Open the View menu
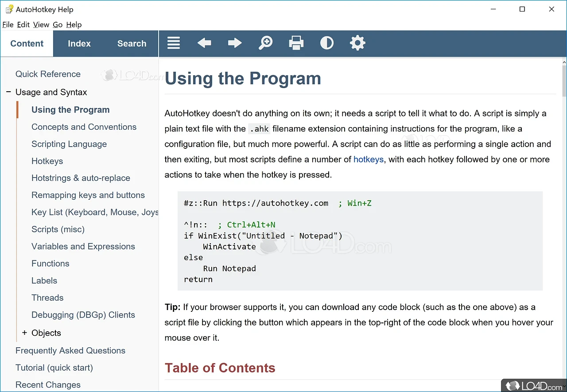567x392 pixels. pyautogui.click(x=41, y=25)
